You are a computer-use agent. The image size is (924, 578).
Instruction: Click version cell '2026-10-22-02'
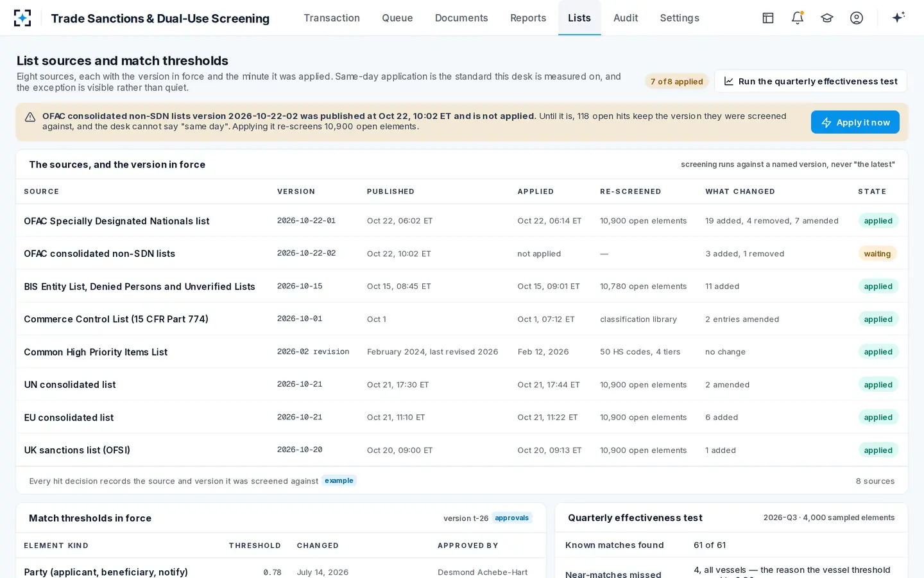306,254
